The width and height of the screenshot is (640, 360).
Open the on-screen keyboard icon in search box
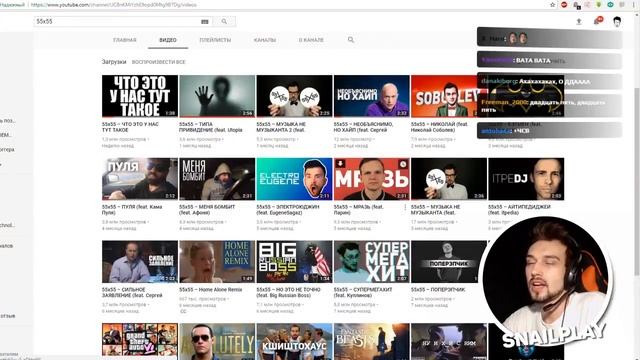tap(205, 22)
